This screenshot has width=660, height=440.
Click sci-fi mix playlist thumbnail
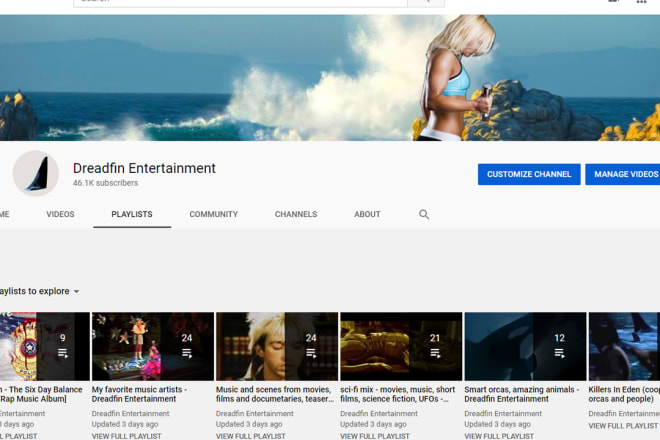(401, 346)
